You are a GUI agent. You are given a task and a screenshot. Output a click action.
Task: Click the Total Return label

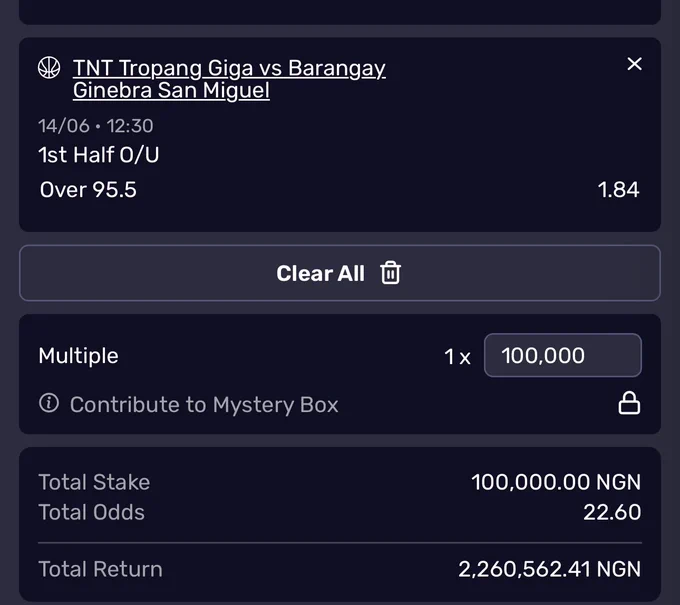click(x=101, y=569)
